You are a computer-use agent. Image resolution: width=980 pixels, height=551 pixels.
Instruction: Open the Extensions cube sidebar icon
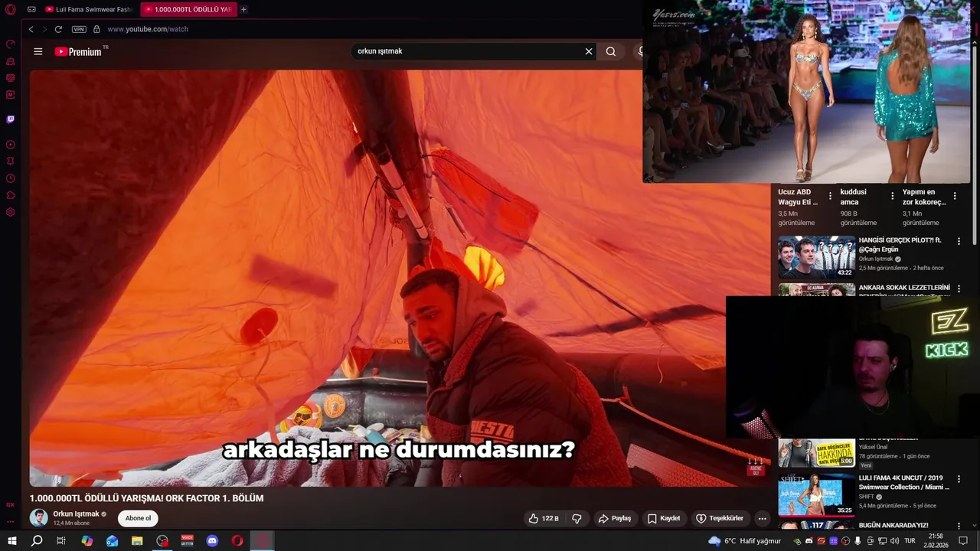click(11, 195)
